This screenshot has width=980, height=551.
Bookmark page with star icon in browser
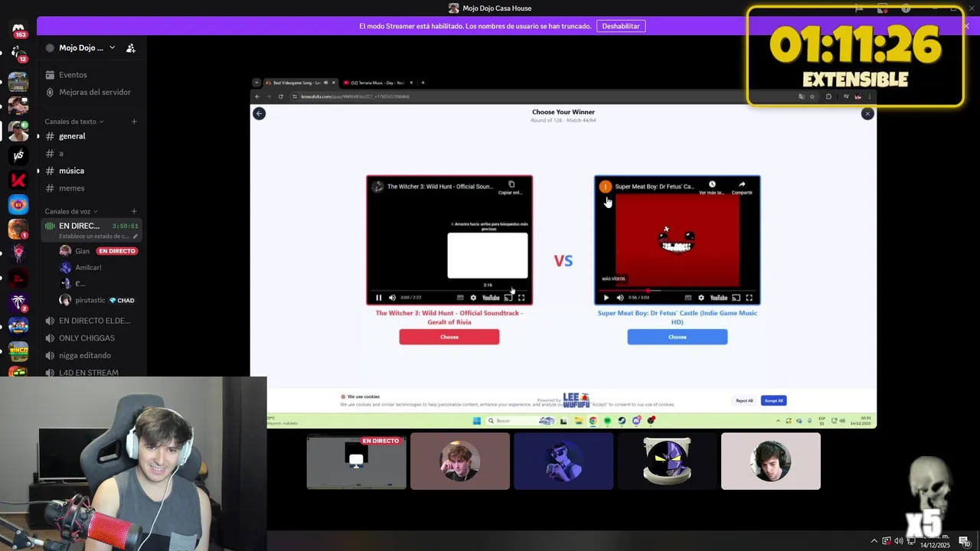(x=812, y=96)
